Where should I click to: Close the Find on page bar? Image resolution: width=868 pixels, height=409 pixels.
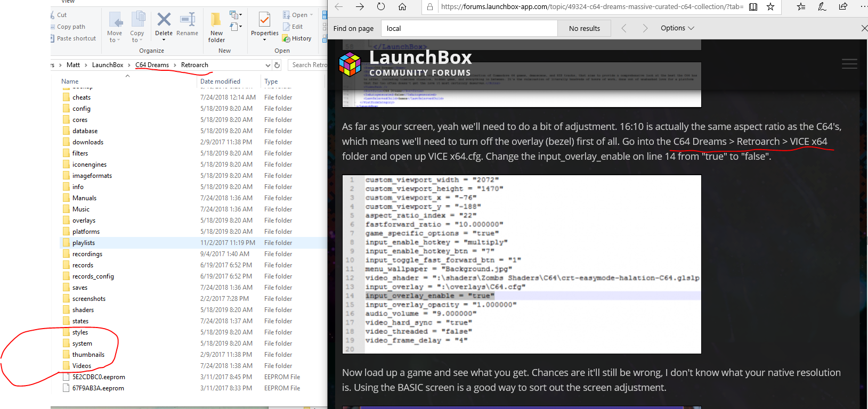(864, 28)
